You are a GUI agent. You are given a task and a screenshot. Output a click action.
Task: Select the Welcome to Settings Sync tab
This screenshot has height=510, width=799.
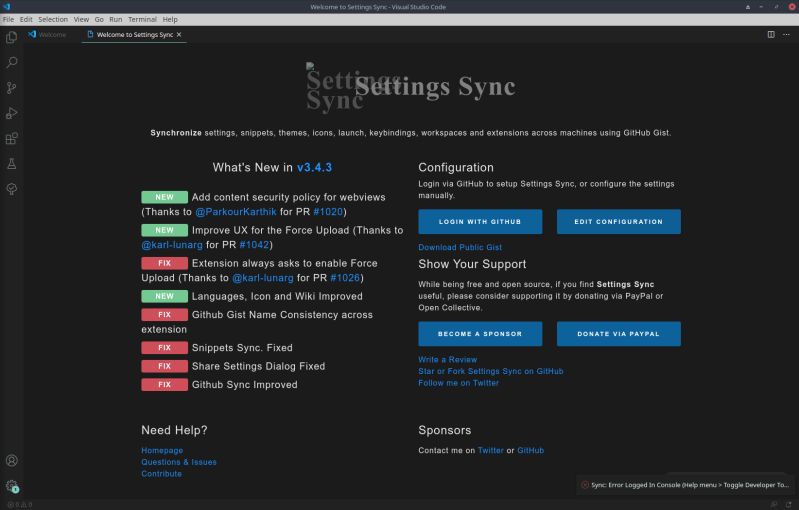point(135,35)
